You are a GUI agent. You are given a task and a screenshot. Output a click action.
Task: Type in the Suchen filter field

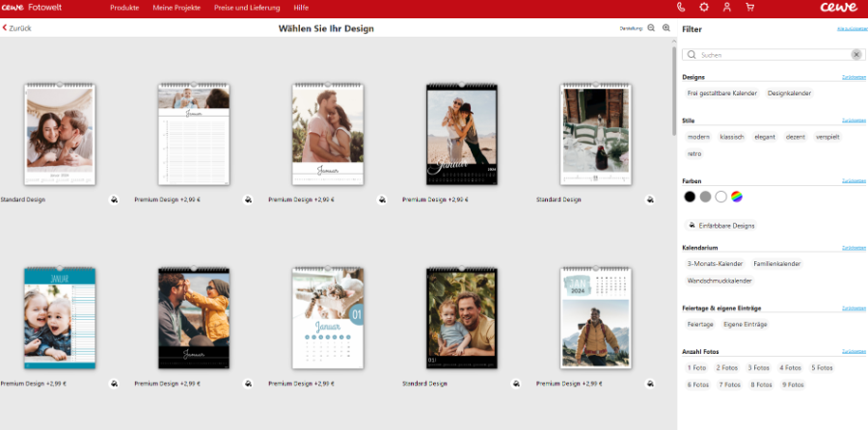click(x=772, y=55)
